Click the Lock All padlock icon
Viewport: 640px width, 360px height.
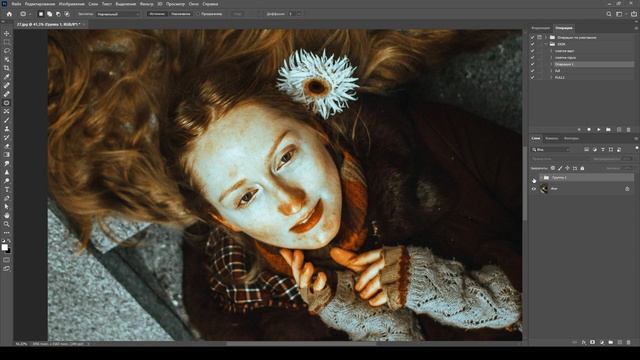point(582,168)
